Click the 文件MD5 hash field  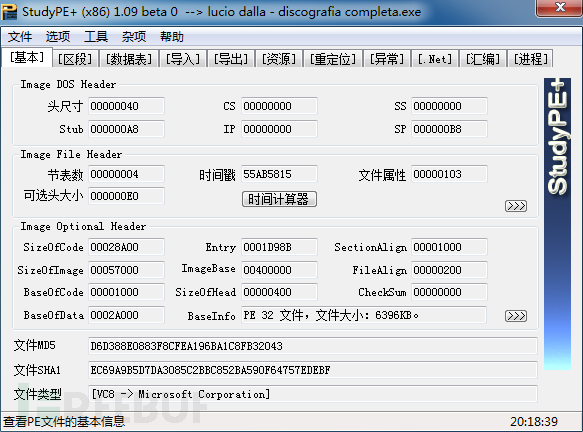tap(313, 346)
